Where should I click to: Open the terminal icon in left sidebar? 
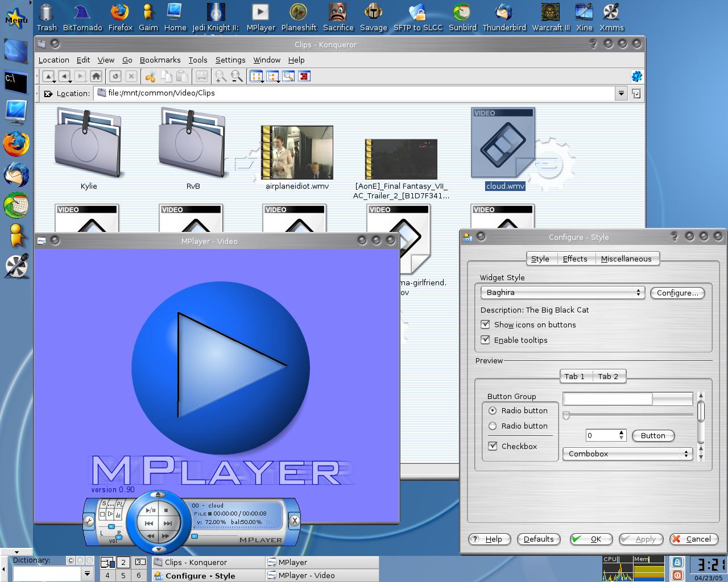point(15,82)
